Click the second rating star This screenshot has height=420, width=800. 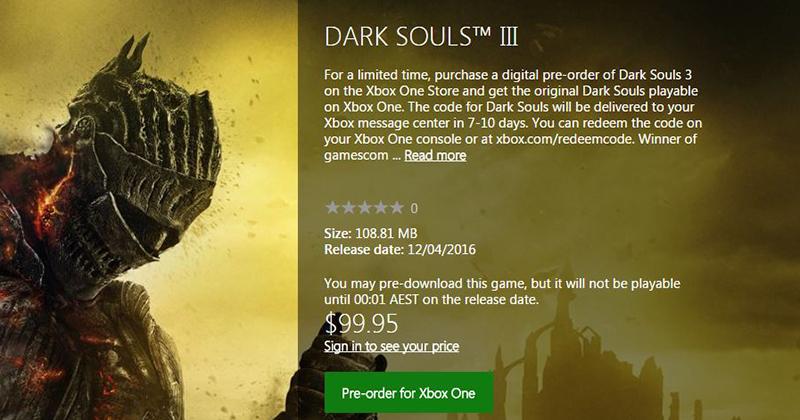pos(348,208)
